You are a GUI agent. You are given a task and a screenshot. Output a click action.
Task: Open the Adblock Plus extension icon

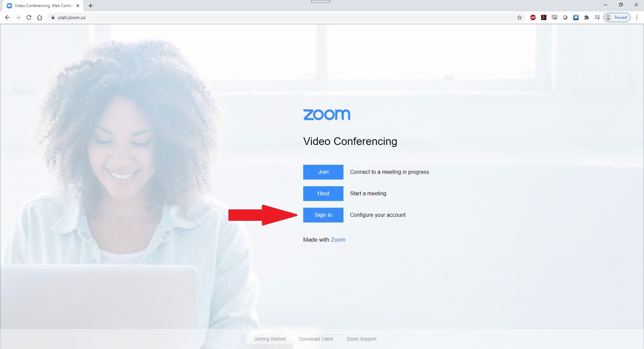(x=533, y=17)
